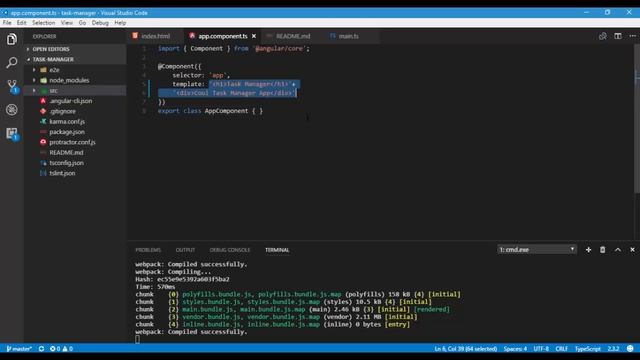Open the Help menu
Image resolution: width=640 pixels, height=360 pixels.
coord(120,23)
